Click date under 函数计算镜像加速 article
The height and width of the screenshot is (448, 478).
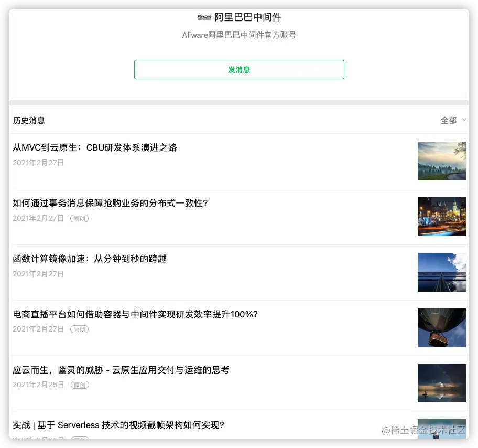pos(38,274)
